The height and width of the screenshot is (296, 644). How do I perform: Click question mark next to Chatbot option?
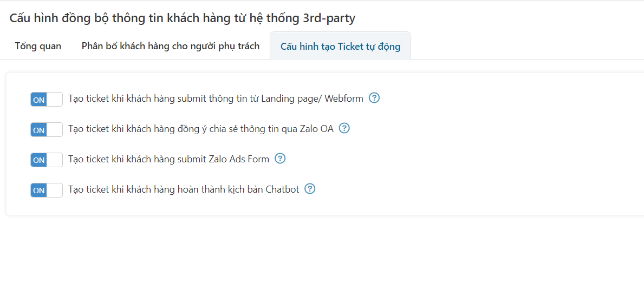(310, 189)
